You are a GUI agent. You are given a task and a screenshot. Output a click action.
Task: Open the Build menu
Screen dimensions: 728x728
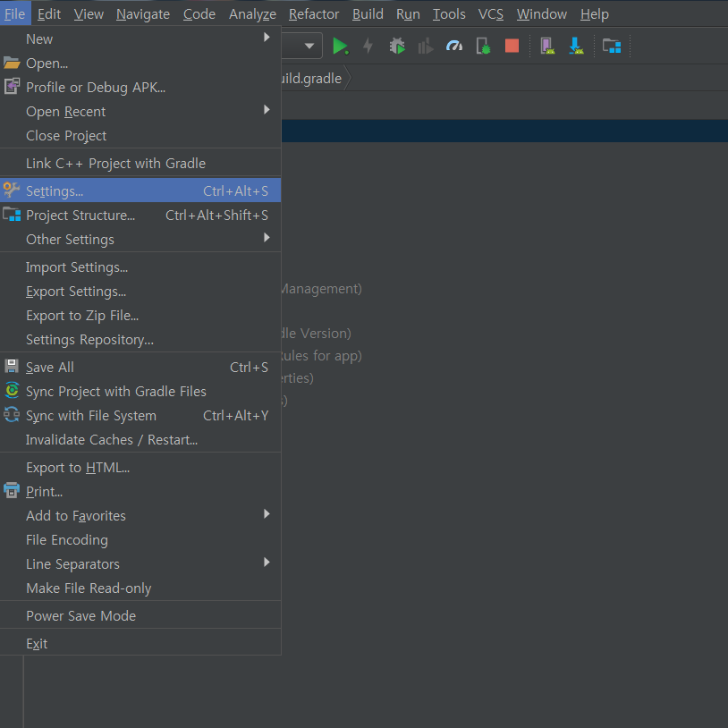point(368,13)
